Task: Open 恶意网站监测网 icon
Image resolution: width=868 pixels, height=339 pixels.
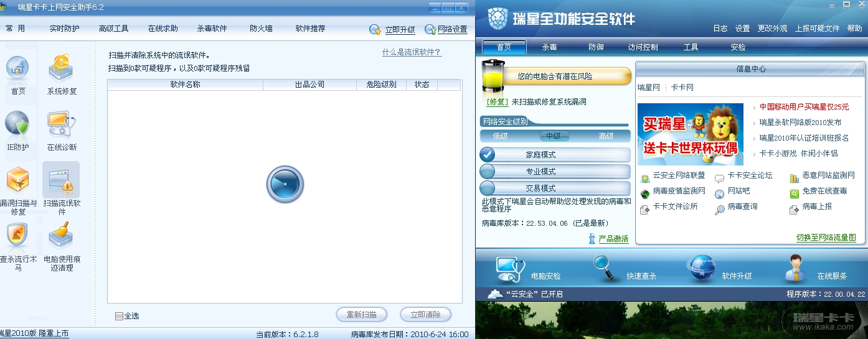Action: (x=794, y=179)
